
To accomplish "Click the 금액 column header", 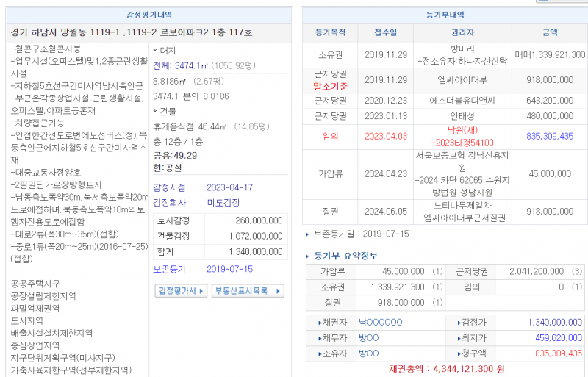I will click(x=550, y=32).
